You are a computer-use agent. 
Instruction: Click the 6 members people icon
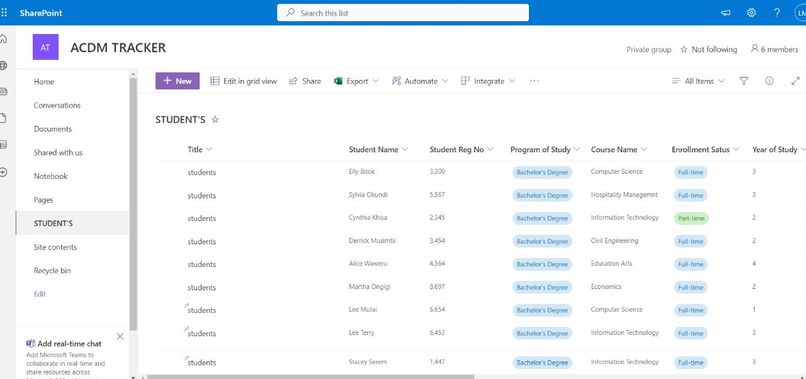[x=754, y=49]
